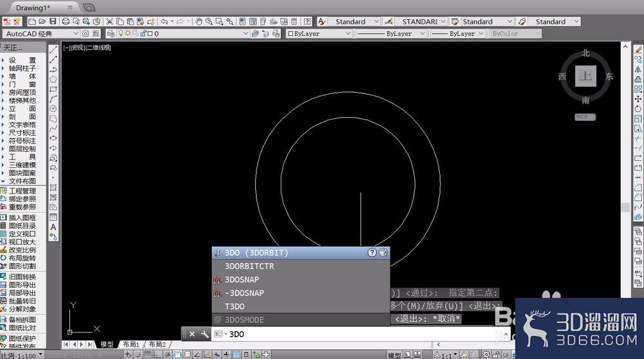The width and height of the screenshot is (644, 359).
Task: Click the command line input field
Action: 361,334
